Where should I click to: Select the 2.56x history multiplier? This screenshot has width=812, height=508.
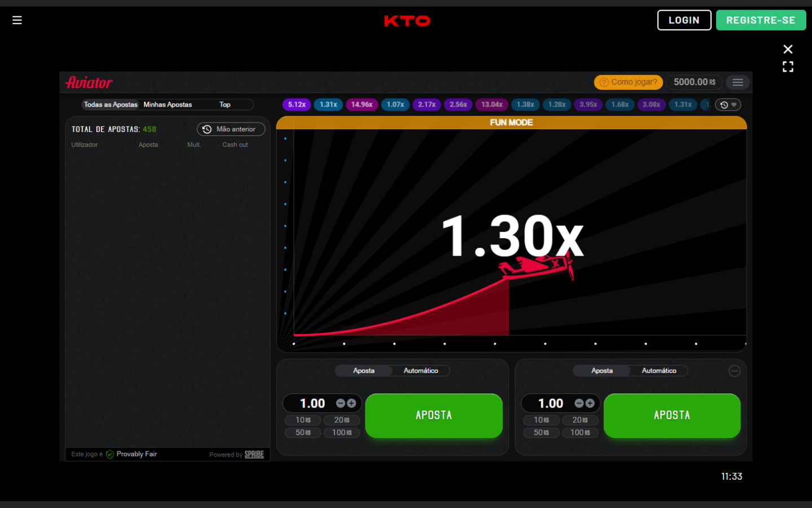[458, 104]
